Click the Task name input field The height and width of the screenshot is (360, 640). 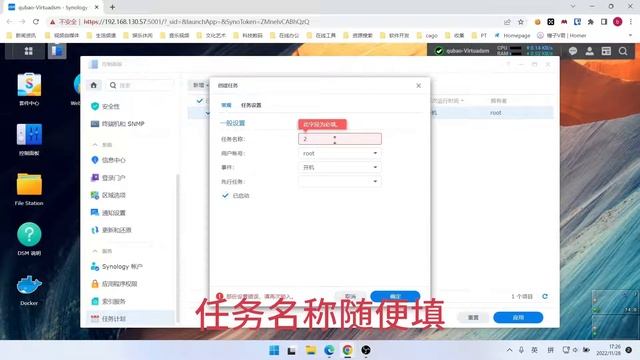(x=340, y=139)
